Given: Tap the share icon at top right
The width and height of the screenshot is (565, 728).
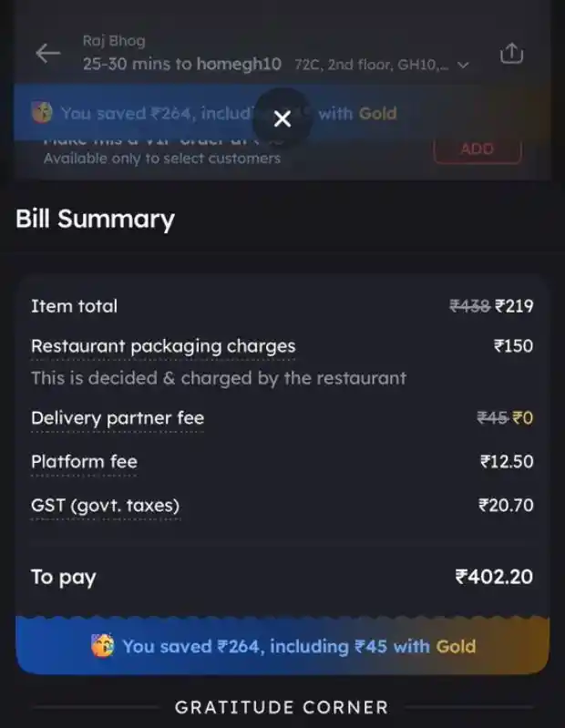Looking at the screenshot, I should pos(511,53).
